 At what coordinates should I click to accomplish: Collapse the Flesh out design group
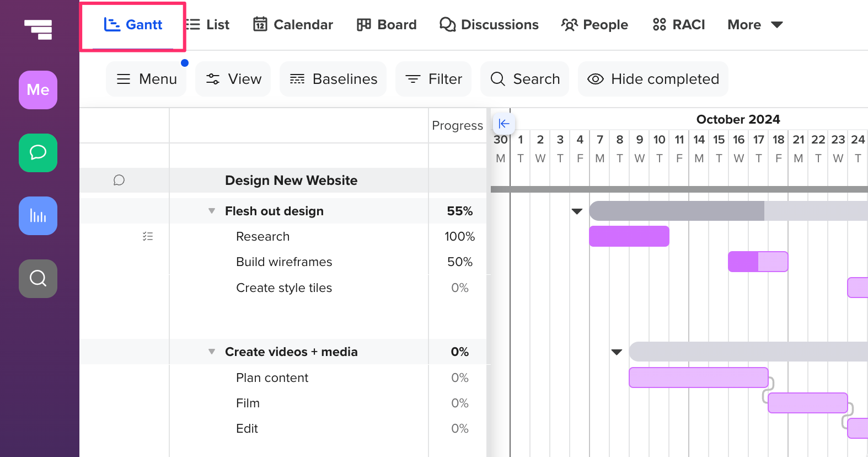click(212, 211)
